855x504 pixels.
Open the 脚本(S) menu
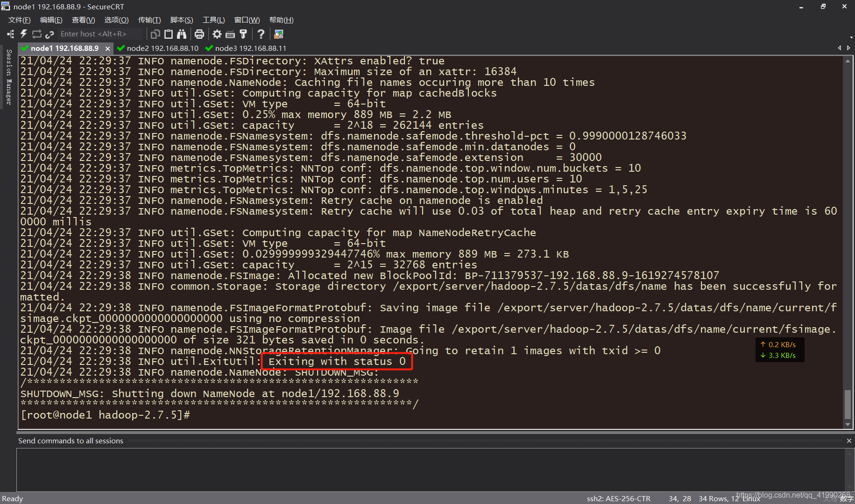point(182,20)
